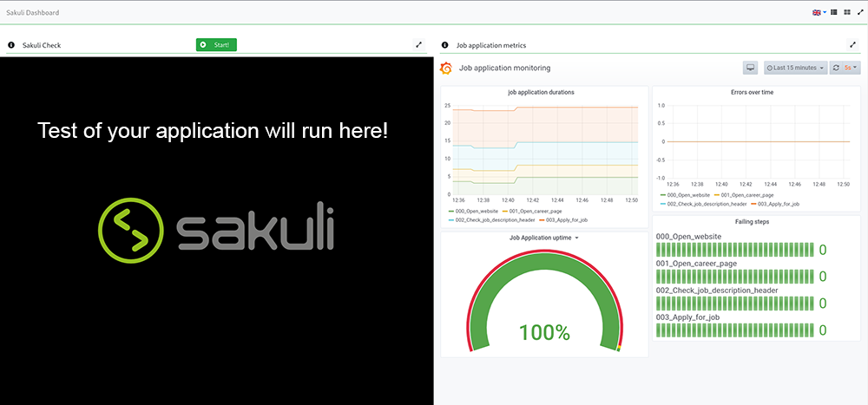Click the 003_Apply_for_job label in Failing steps

point(687,317)
